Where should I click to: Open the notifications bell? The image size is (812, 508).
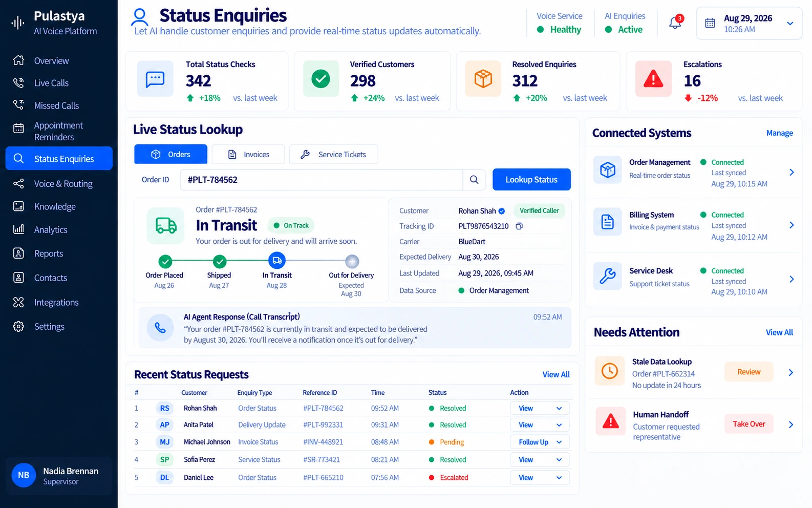click(x=675, y=23)
